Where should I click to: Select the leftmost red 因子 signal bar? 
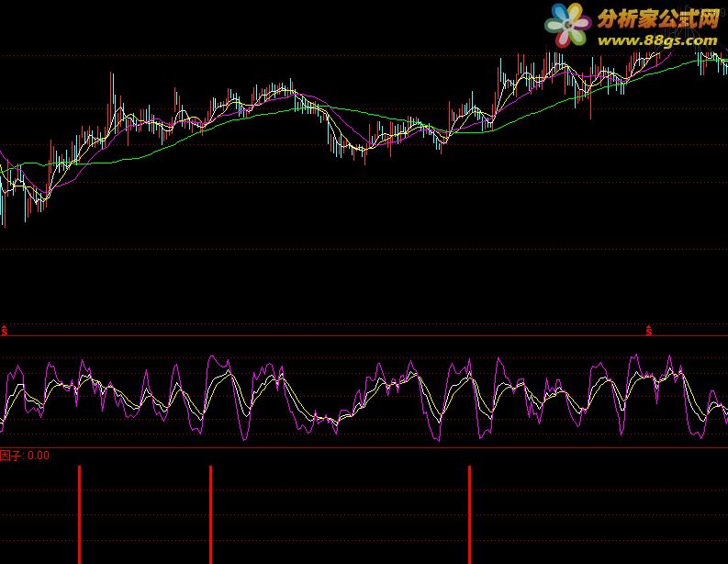pos(79,514)
